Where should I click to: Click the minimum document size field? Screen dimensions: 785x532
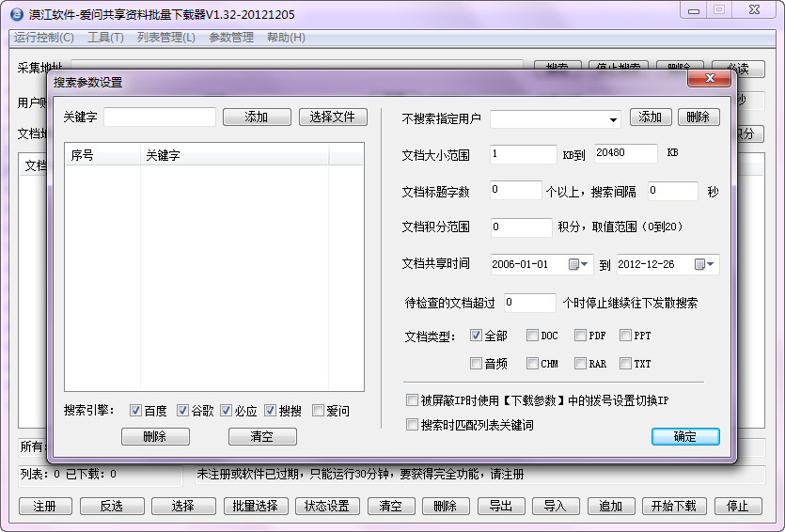[523, 153]
